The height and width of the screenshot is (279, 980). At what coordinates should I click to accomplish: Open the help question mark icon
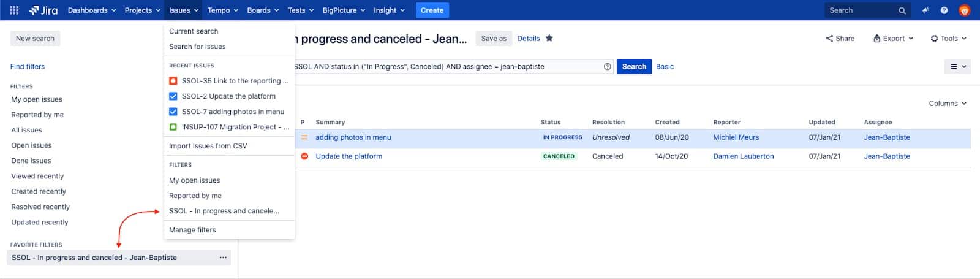click(x=944, y=10)
